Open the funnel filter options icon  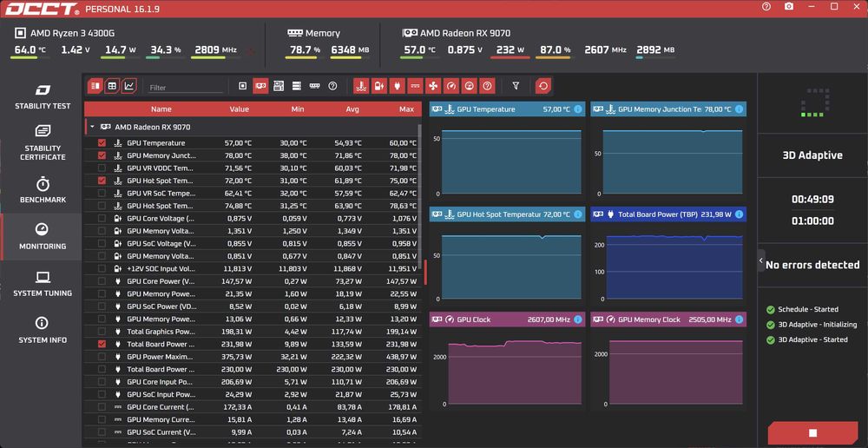516,87
